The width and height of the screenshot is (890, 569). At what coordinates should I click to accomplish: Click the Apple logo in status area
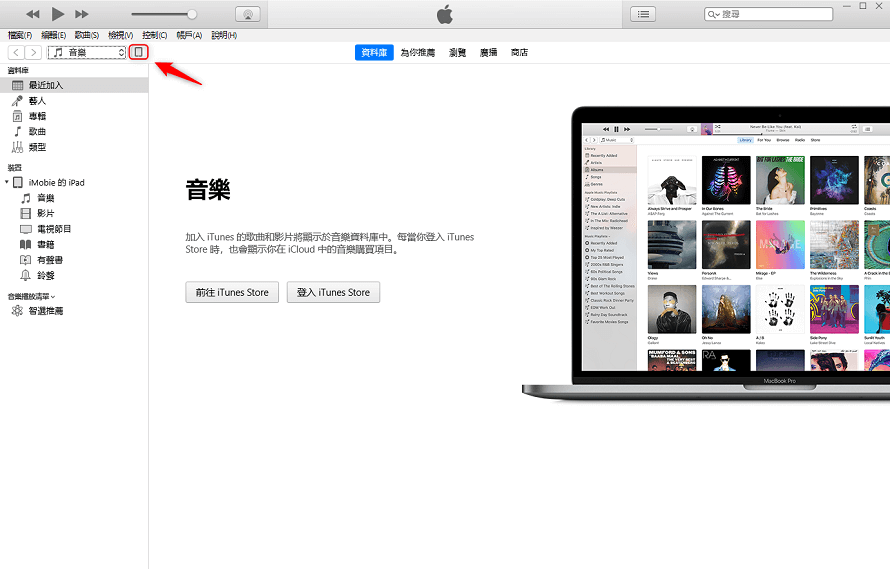[445, 14]
